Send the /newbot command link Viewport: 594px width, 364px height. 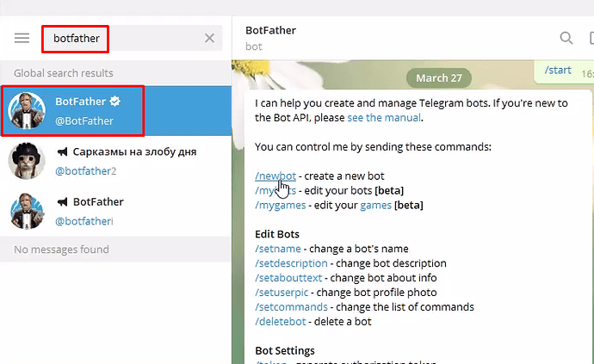click(275, 176)
